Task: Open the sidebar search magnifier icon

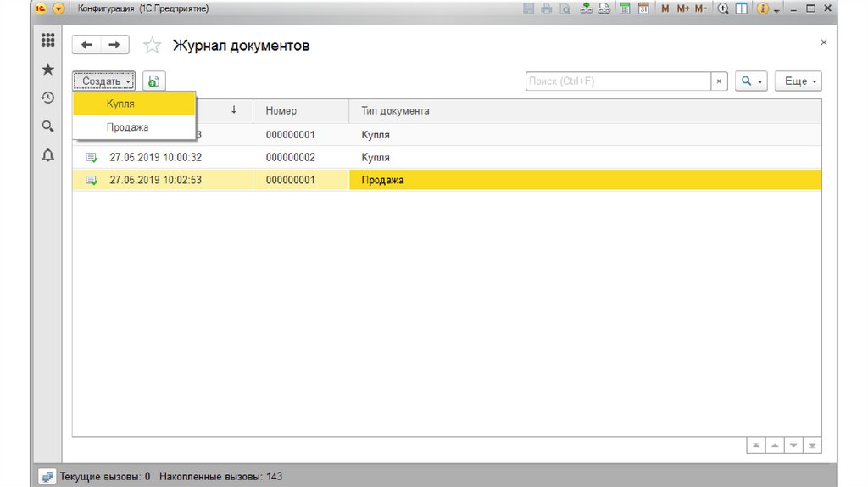Action: point(48,126)
